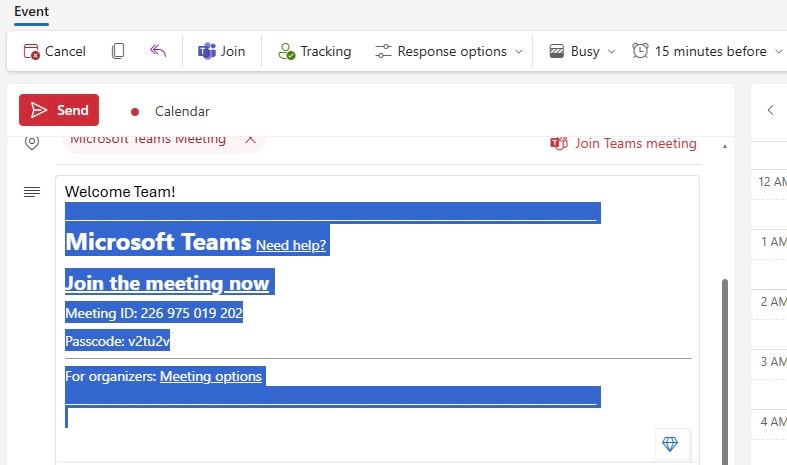Click the purple reply all arrow icon
This screenshot has width=787, height=465.
click(158, 51)
